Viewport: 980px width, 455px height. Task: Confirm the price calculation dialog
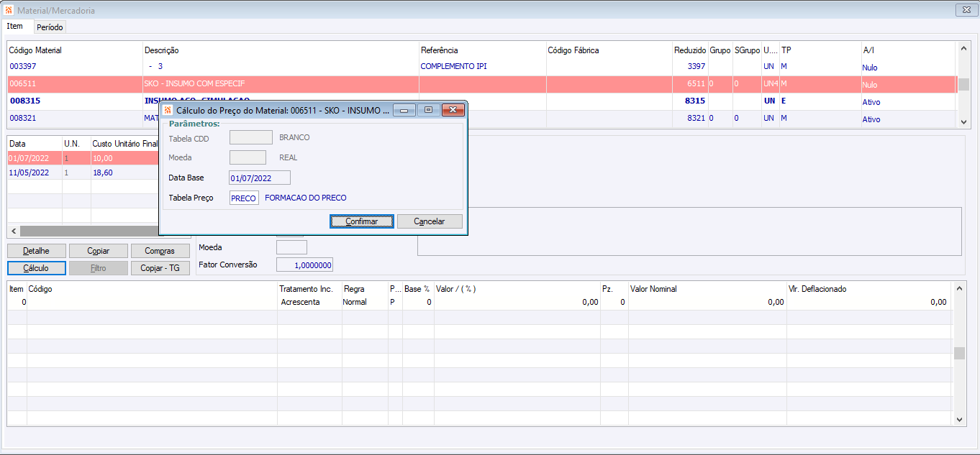[361, 221]
